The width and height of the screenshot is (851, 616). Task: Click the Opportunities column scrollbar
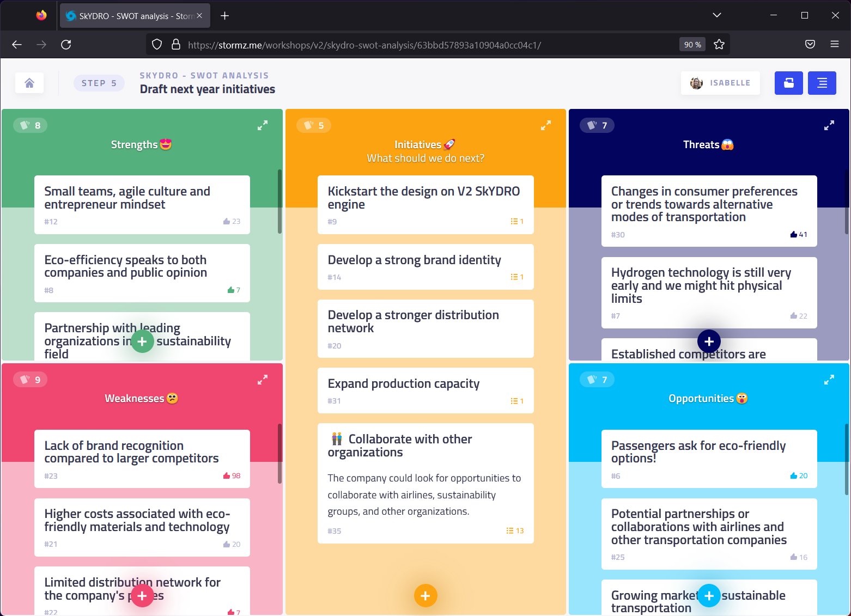[x=847, y=459]
